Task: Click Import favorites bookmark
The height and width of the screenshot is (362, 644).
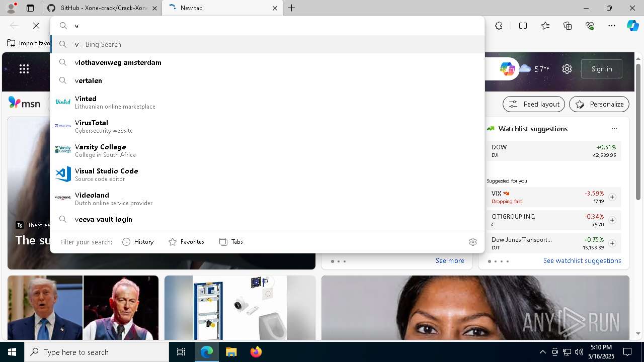Action: 29,43
